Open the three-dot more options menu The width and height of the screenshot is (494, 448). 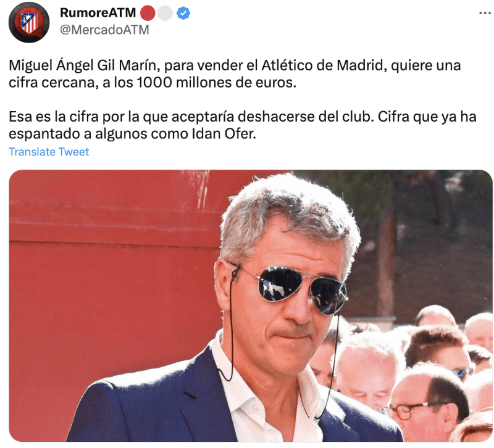coord(485,13)
